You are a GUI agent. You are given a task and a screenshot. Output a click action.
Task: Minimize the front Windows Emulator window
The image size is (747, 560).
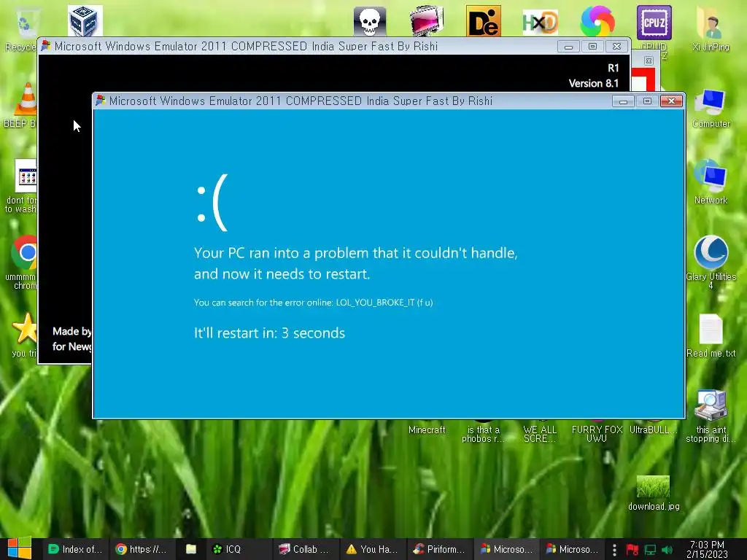coord(623,101)
